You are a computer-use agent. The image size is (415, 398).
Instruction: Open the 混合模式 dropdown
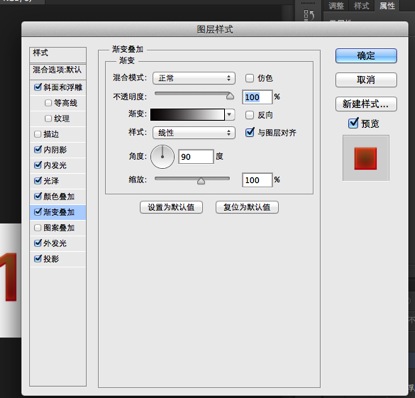click(x=194, y=78)
